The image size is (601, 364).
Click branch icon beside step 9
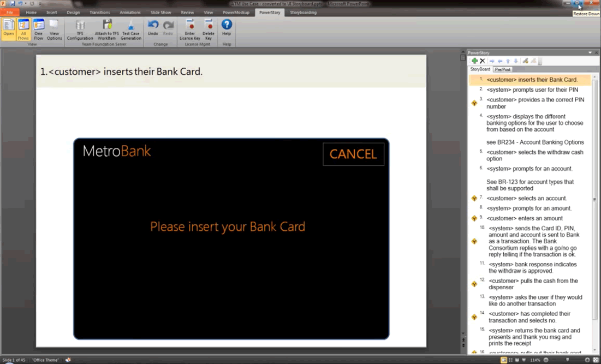tap(474, 218)
